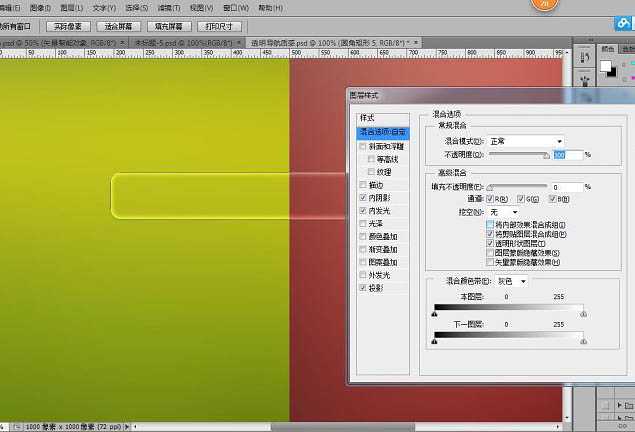The height and width of the screenshot is (432, 635).
Task: Select the 颜色 panel tab
Action: coord(607,49)
